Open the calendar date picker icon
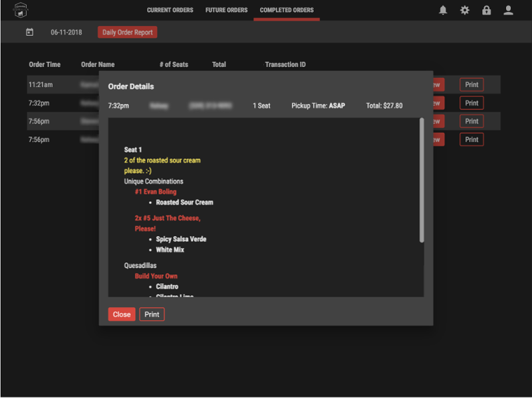Viewport: 532px width, 398px height. tap(30, 32)
